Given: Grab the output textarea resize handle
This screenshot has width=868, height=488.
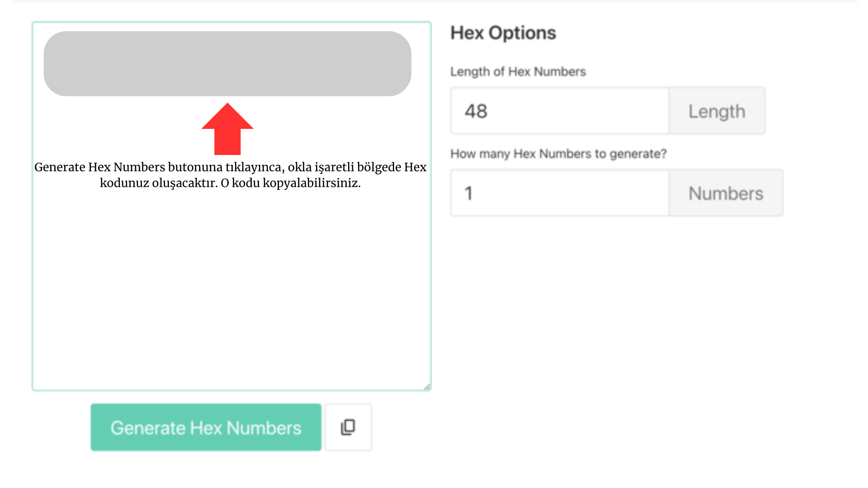Looking at the screenshot, I should pyautogui.click(x=427, y=387).
